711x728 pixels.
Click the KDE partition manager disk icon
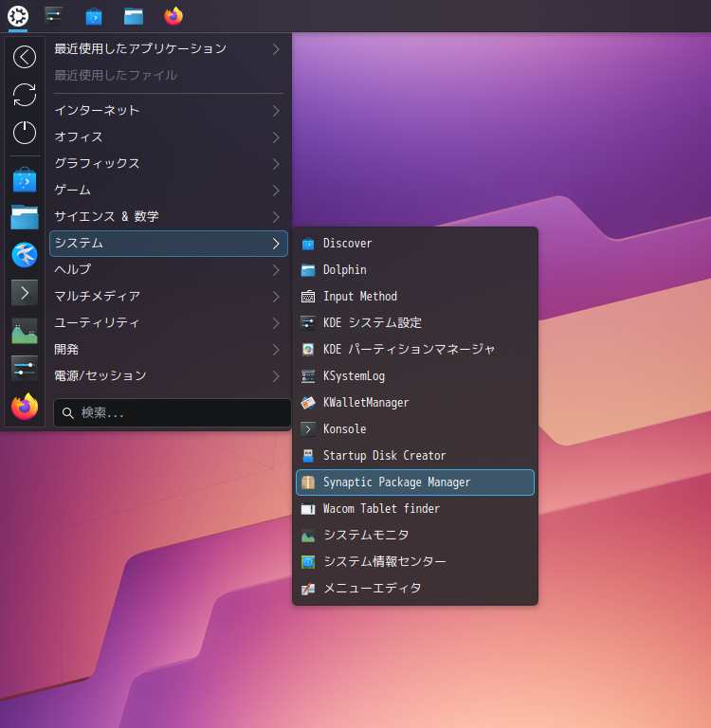[x=308, y=350]
